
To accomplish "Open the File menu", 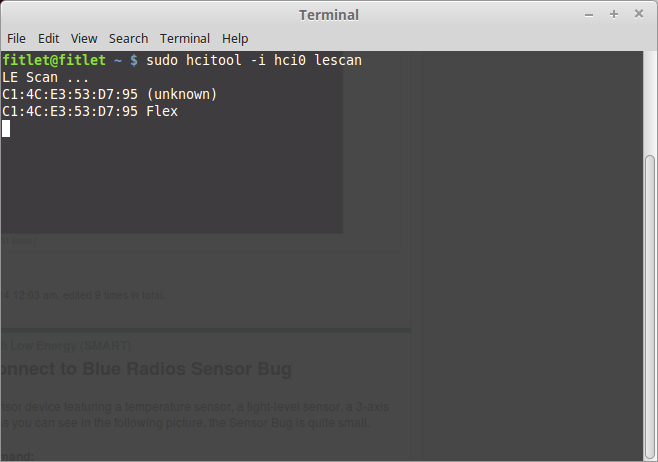I will click(x=16, y=39).
